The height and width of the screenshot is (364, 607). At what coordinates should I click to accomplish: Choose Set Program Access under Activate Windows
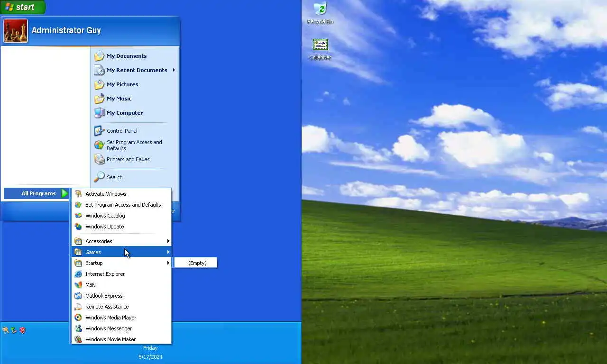(x=121, y=205)
